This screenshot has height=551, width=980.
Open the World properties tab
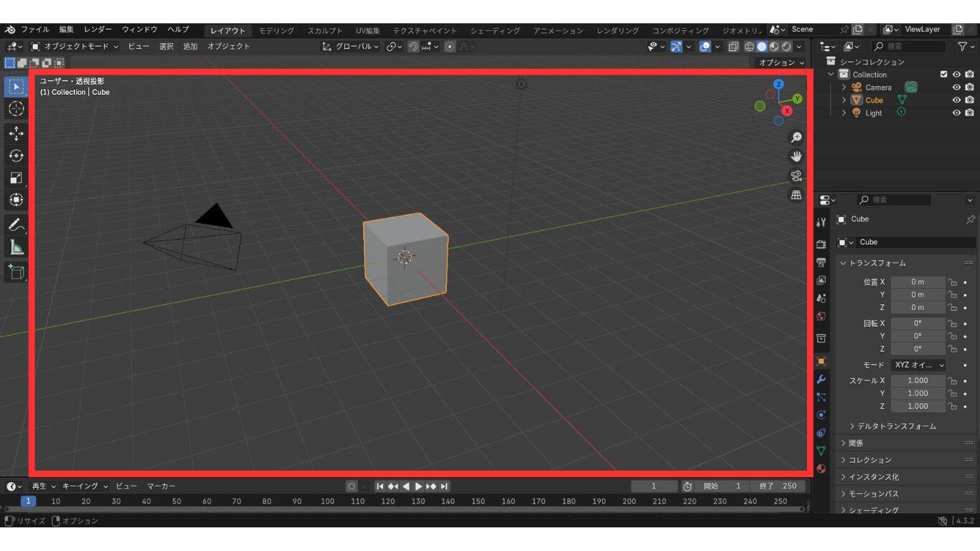(x=821, y=316)
